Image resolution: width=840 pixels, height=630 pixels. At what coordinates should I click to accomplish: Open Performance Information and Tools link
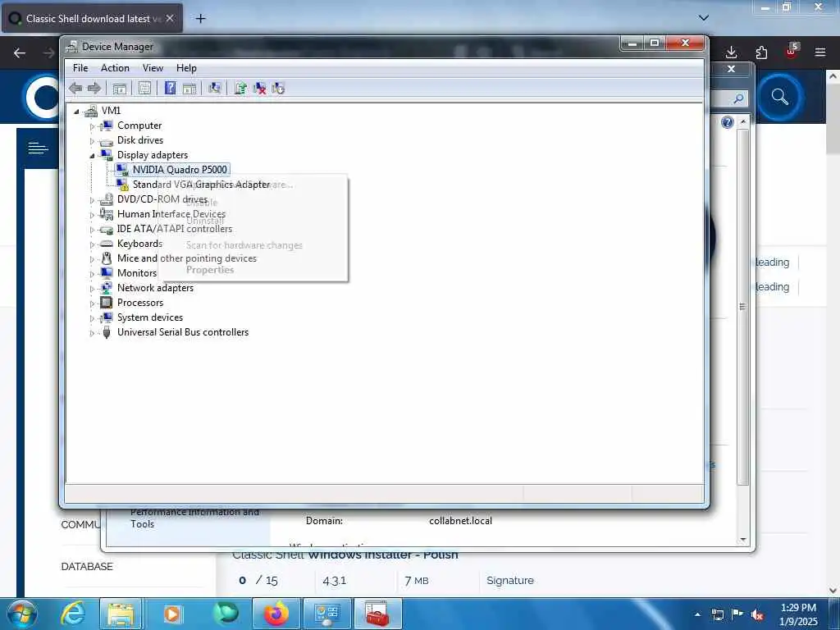coord(194,518)
